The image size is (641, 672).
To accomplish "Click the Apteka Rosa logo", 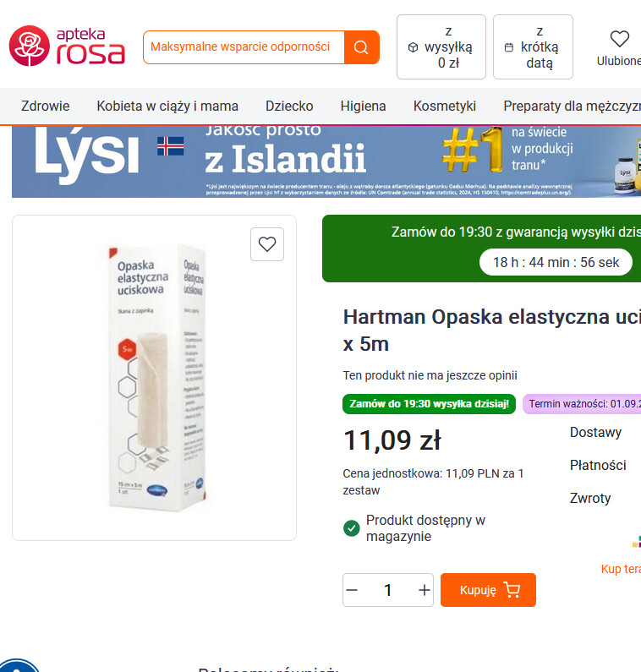I will (x=67, y=46).
